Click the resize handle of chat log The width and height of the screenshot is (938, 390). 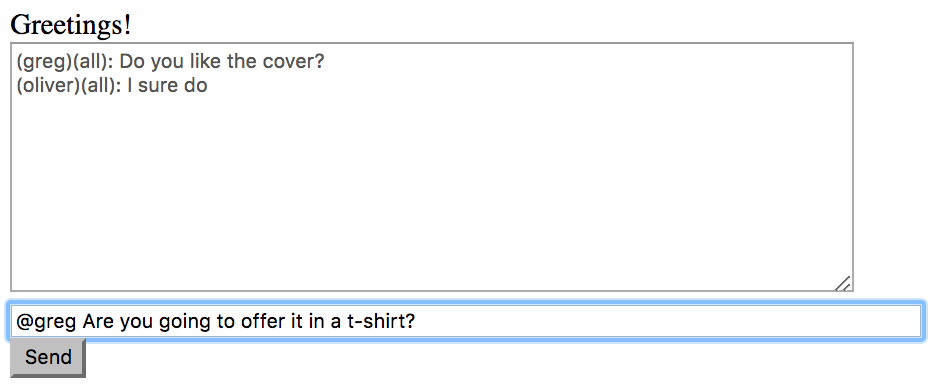coord(843,283)
